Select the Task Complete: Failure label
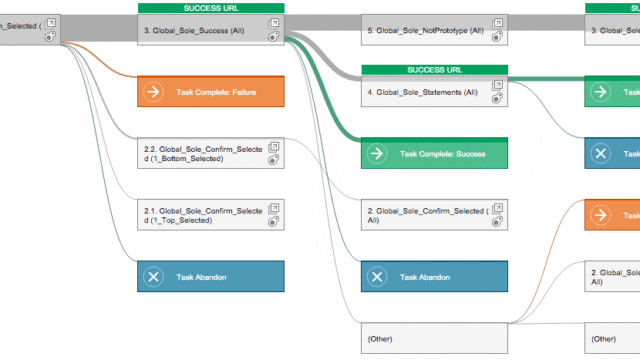The width and height of the screenshot is (640, 360). click(216, 92)
